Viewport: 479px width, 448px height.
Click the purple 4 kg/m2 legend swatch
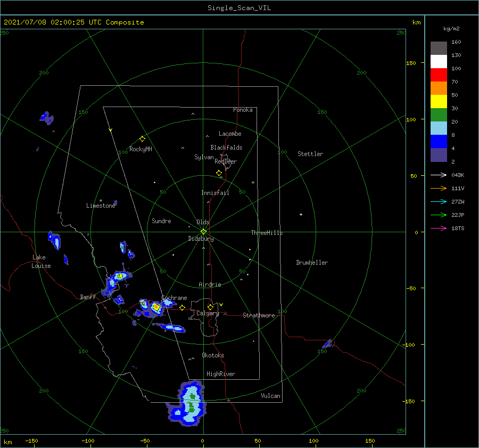point(439,154)
